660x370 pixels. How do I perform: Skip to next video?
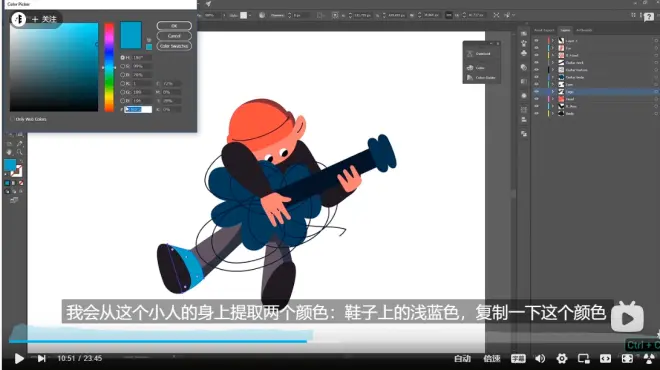tap(41, 358)
